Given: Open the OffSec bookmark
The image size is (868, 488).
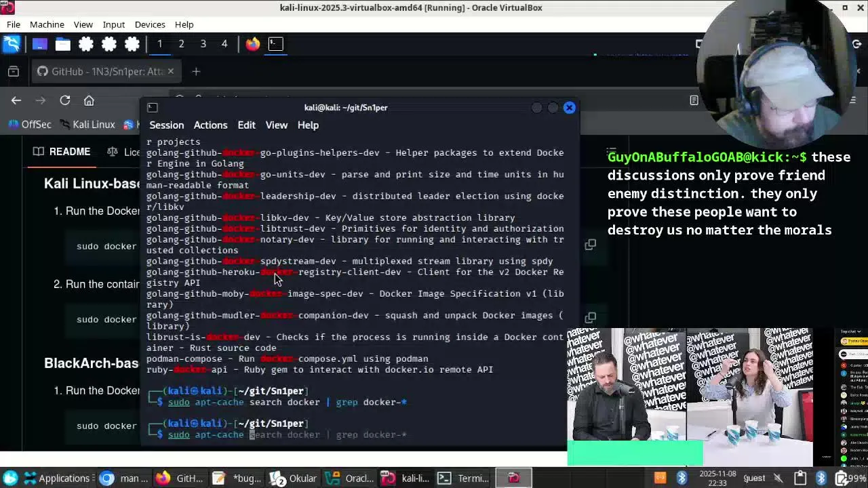Looking at the screenshot, I should [30, 125].
